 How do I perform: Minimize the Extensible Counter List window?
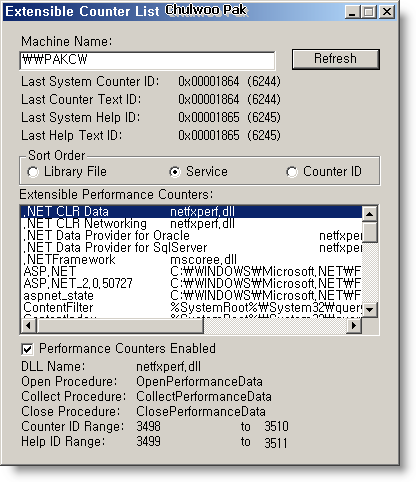tap(352, 12)
